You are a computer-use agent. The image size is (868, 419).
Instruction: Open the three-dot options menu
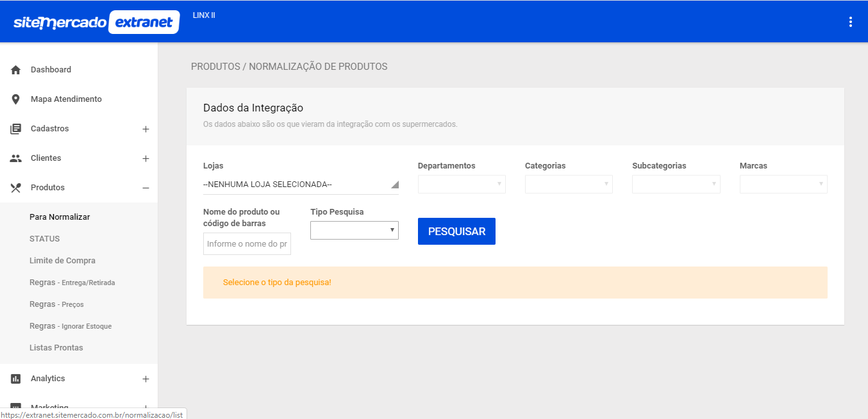pos(851,22)
